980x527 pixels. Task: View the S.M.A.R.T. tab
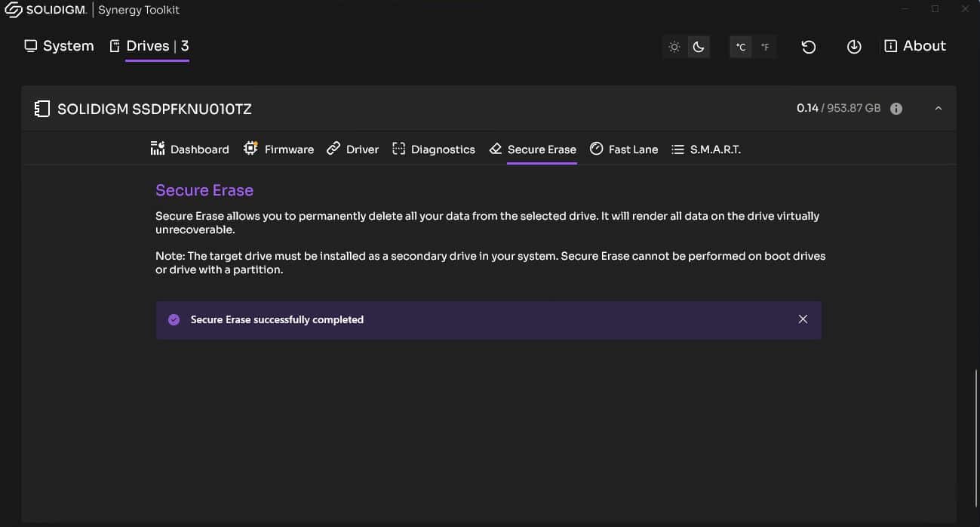pyautogui.click(x=706, y=149)
